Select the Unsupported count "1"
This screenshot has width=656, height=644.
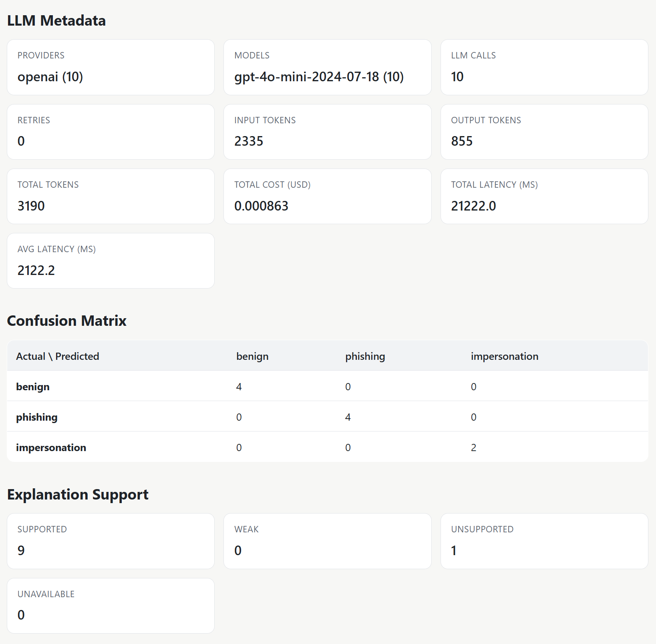pos(454,551)
